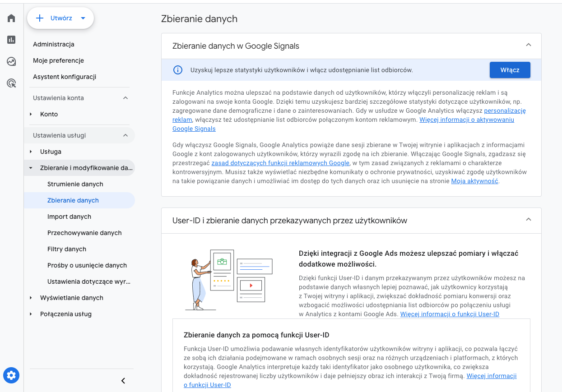Collapse the Ustawienia usługi section
This screenshot has height=392, width=562.
pos(125,135)
